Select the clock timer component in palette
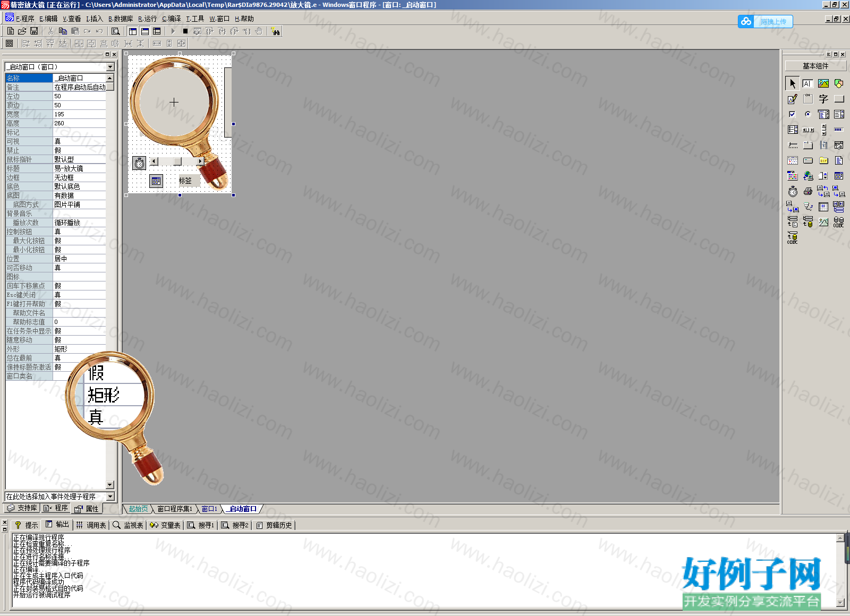 click(x=793, y=191)
